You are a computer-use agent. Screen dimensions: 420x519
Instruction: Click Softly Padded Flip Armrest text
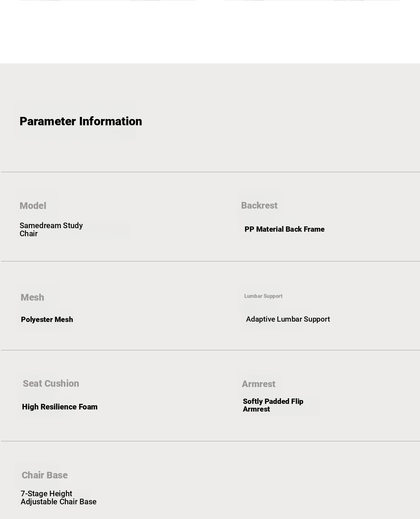273,405
